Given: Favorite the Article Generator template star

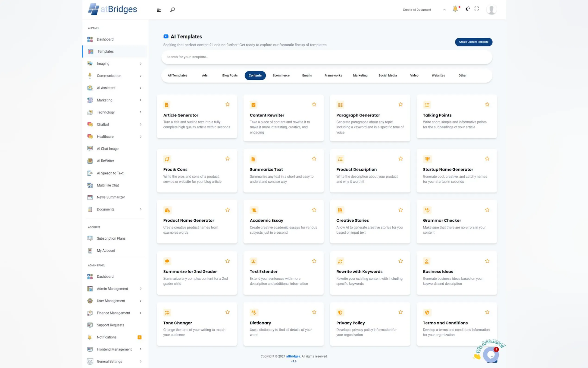Looking at the screenshot, I should [x=227, y=105].
